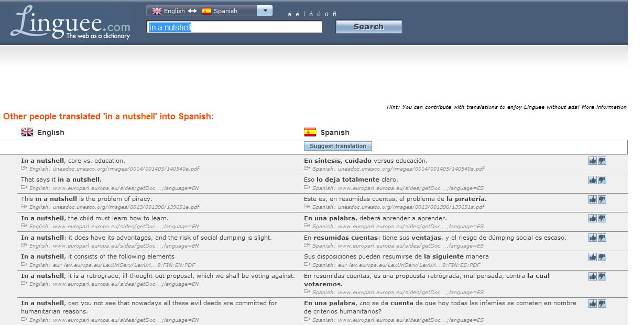Click the Suggest translation button

338,146
